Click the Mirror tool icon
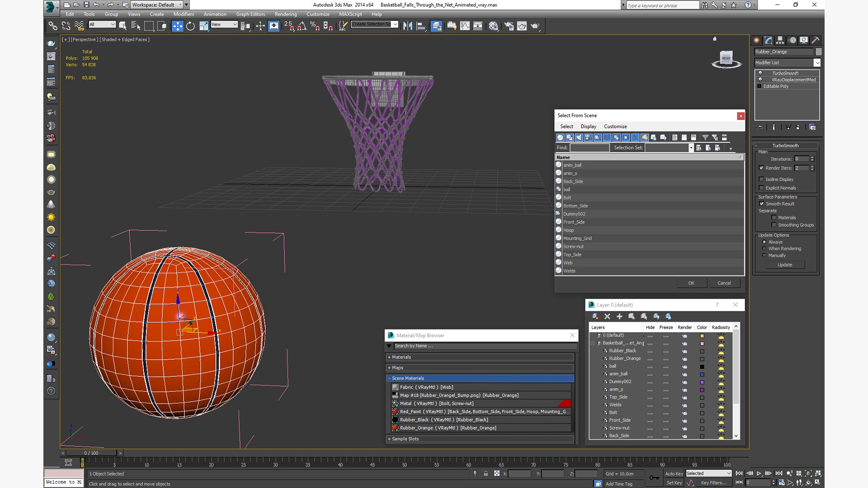The height and width of the screenshot is (488, 868). 407,26
